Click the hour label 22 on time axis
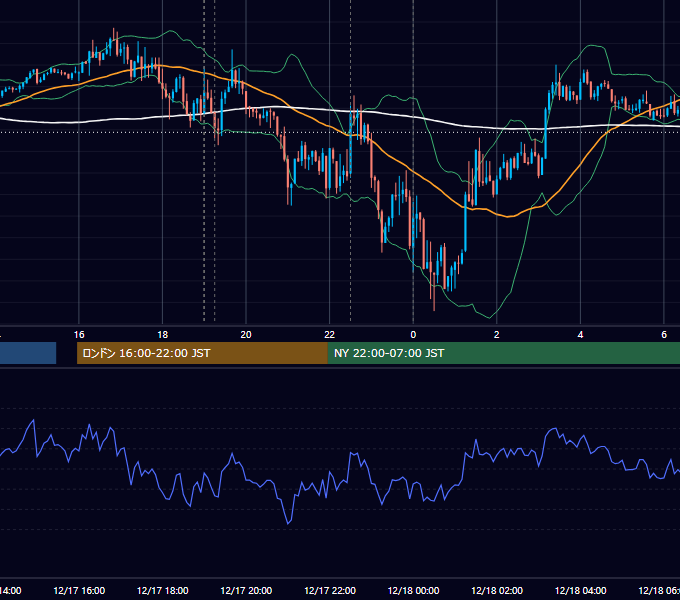680x600 pixels. tap(330, 335)
